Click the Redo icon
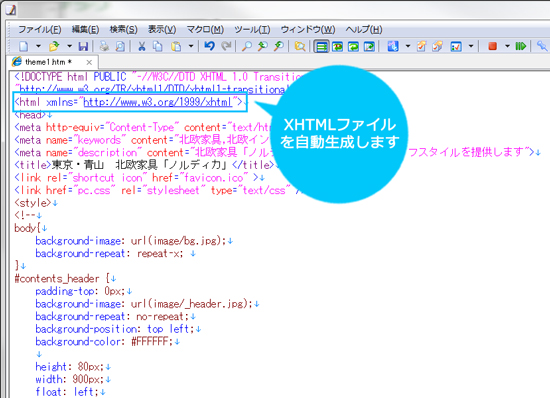 pos(226,46)
